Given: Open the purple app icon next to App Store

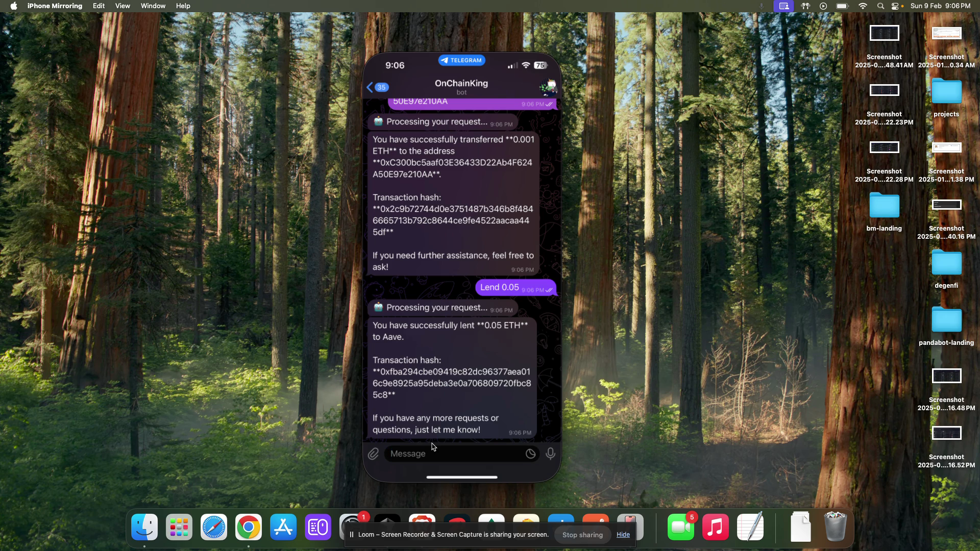Looking at the screenshot, I should coord(318,527).
